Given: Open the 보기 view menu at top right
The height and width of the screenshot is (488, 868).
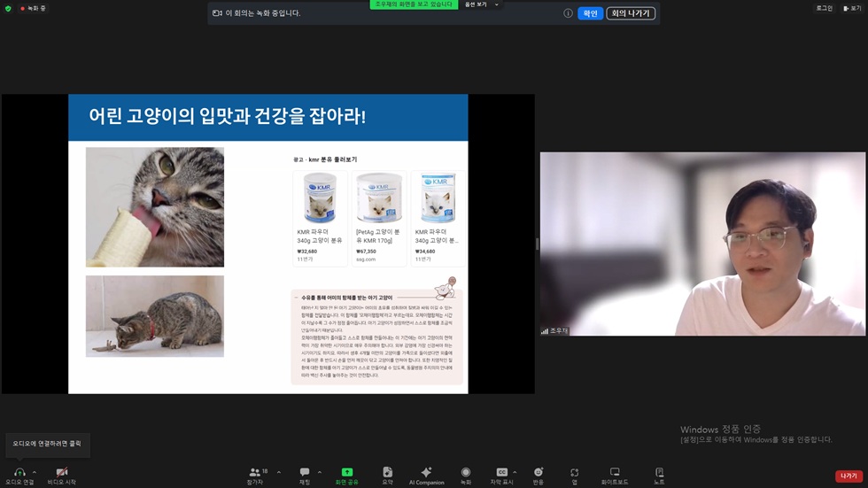Looking at the screenshot, I should click(853, 8).
